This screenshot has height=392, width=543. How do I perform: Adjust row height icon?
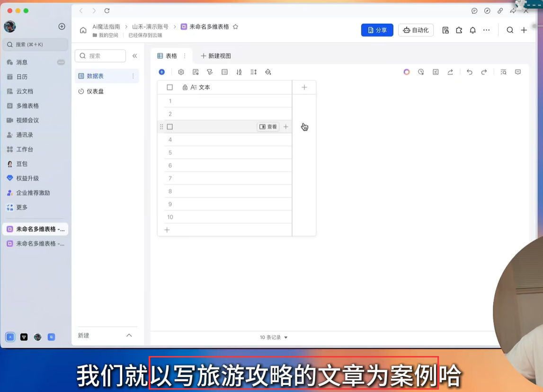click(x=253, y=72)
